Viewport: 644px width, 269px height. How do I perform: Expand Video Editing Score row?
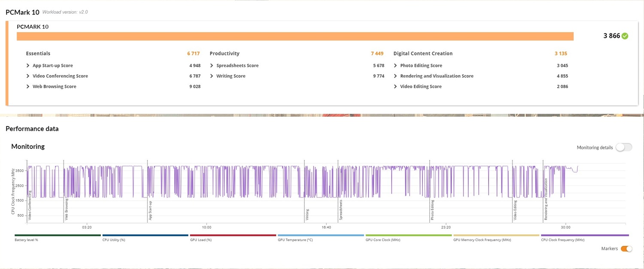[x=396, y=87]
